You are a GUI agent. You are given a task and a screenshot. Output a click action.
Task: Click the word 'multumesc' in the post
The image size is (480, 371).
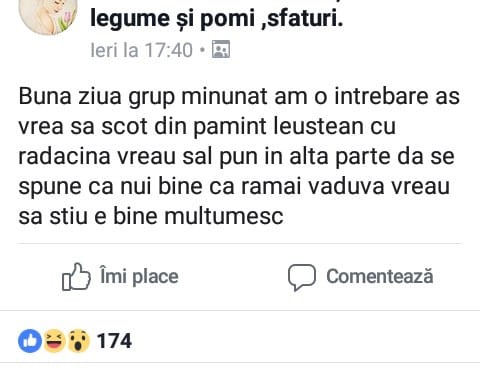(x=224, y=216)
